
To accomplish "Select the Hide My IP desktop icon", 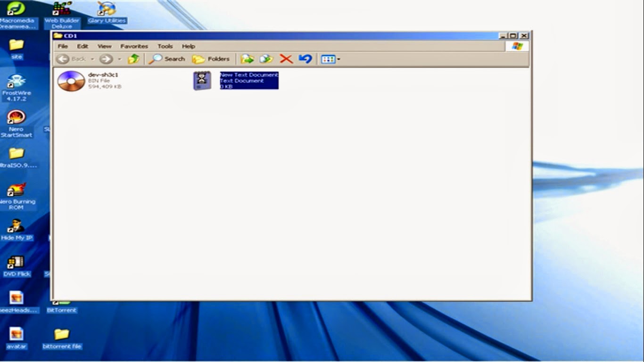I will tap(17, 230).
